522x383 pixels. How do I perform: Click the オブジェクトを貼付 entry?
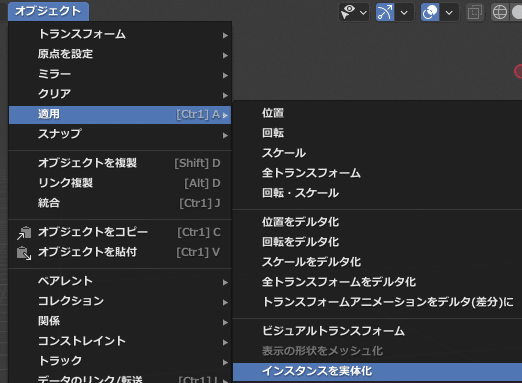(x=120, y=252)
